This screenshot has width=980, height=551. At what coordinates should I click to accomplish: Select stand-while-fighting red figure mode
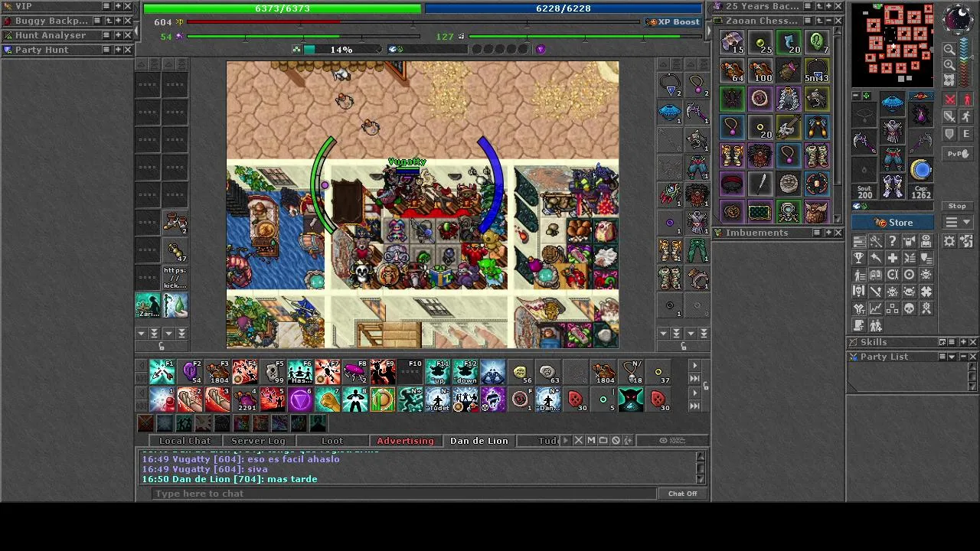click(966, 99)
